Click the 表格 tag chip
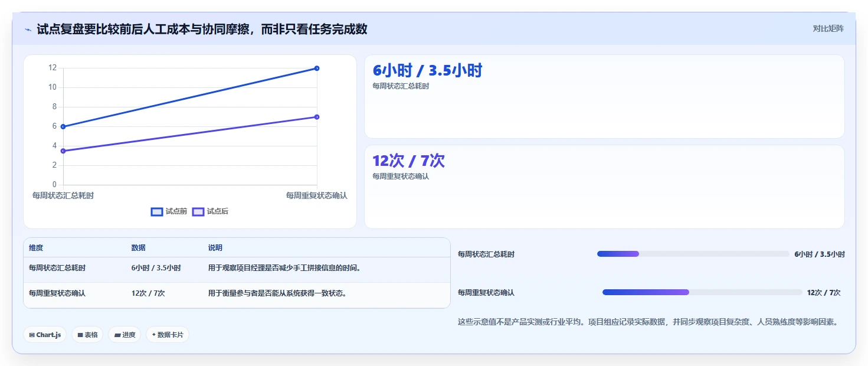Image resolution: width=868 pixels, height=366 pixels. pyautogui.click(x=87, y=335)
